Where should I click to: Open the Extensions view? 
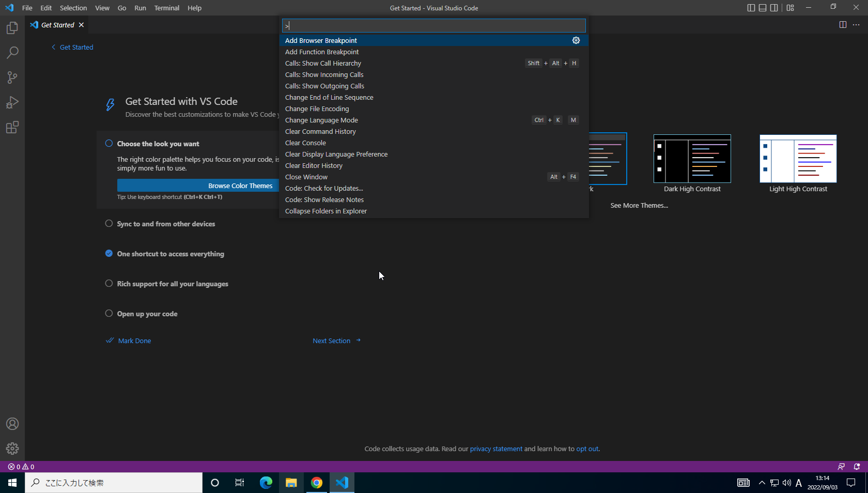(x=12, y=127)
